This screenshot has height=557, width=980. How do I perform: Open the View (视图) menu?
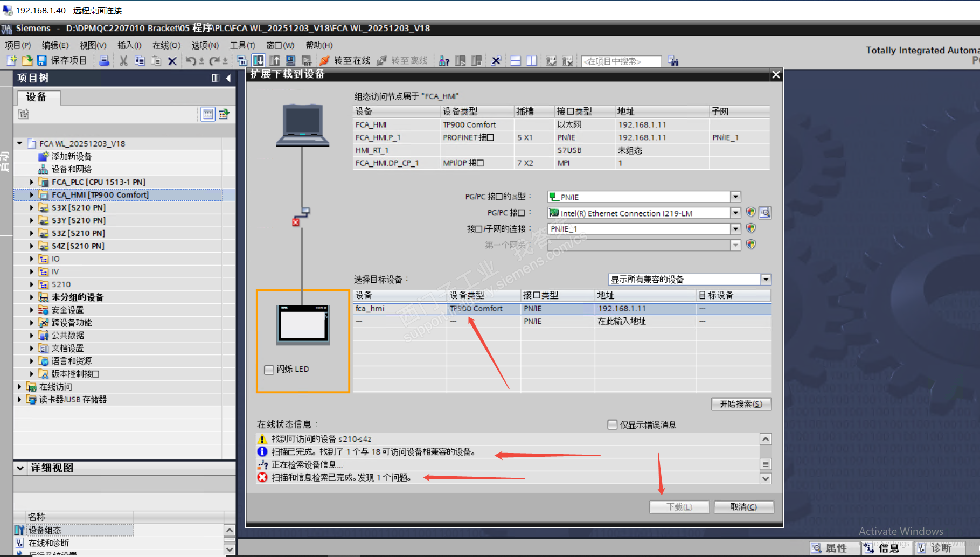[93, 45]
